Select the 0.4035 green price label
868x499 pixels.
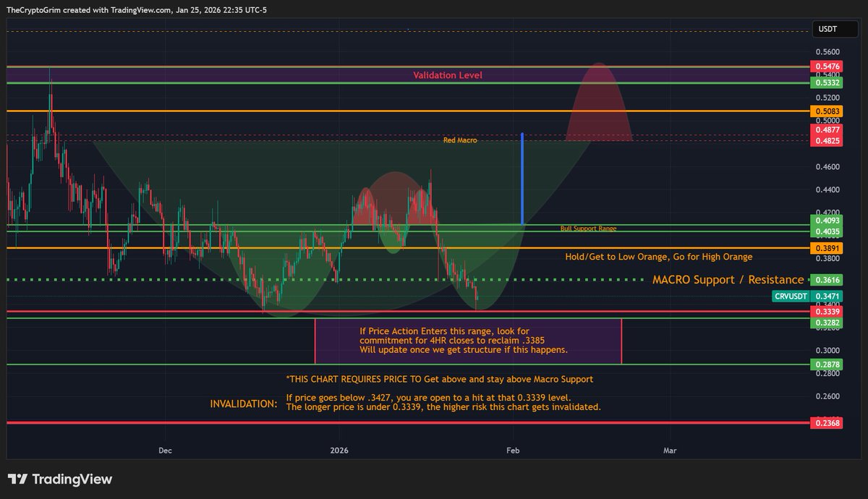tap(827, 231)
